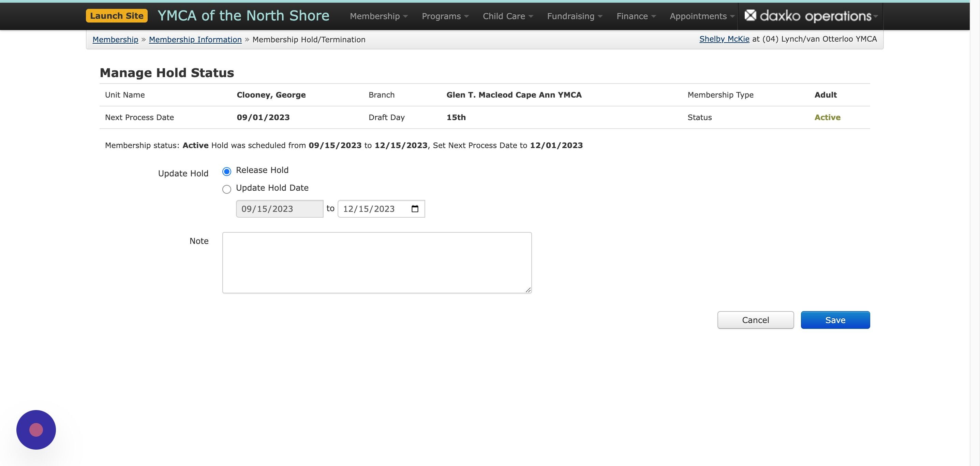Follow the Membership Information breadcrumb link

coord(195,40)
